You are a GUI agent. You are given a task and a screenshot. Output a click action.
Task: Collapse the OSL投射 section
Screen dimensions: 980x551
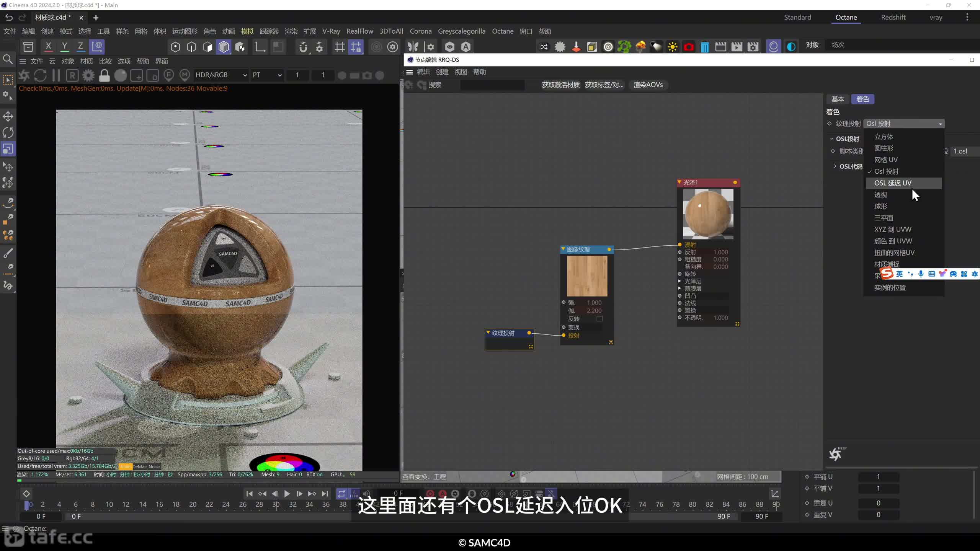pos(832,139)
